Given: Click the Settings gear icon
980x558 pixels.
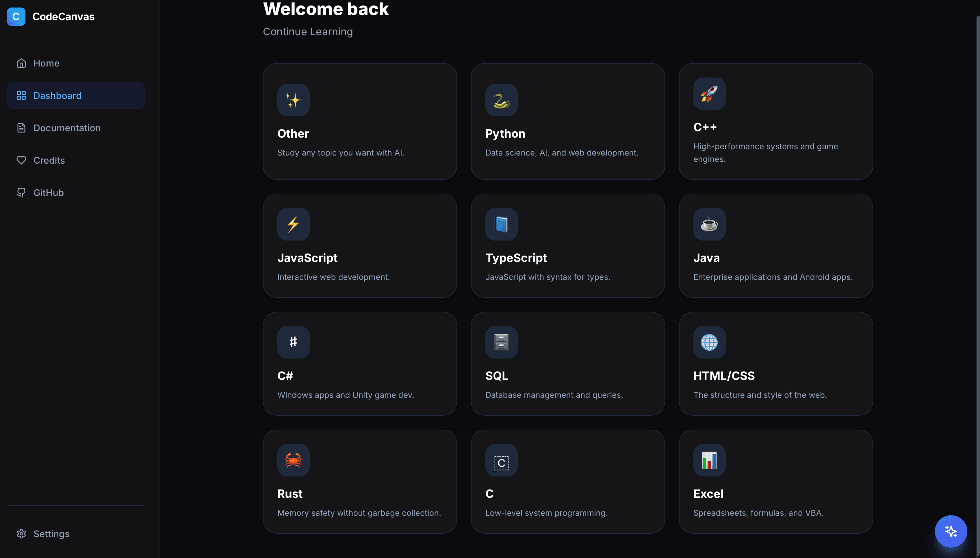Looking at the screenshot, I should click(21, 533).
